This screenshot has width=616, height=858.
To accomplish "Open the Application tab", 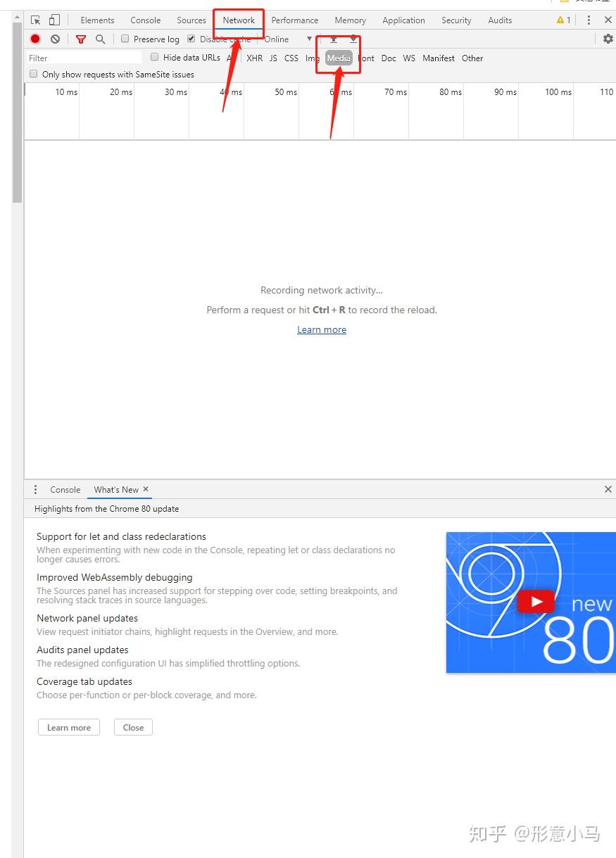I will click(403, 20).
